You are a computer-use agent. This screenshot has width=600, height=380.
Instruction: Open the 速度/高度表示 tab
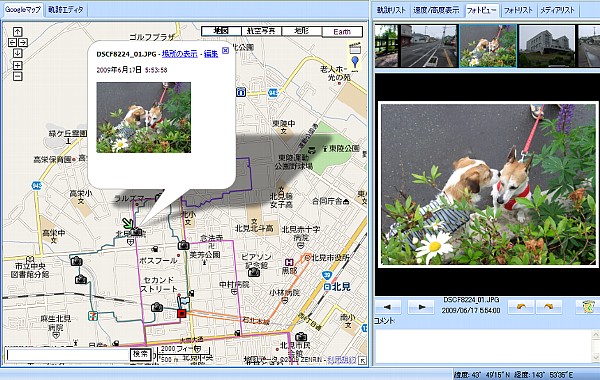coord(436,10)
